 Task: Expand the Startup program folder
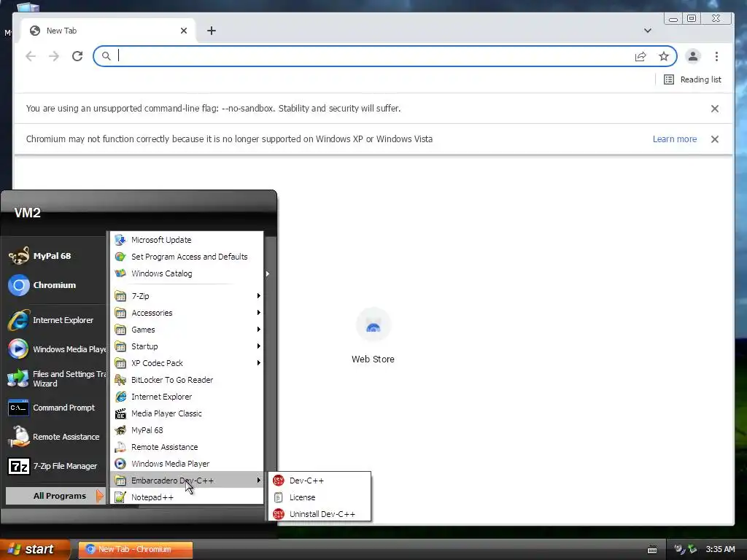click(x=187, y=346)
